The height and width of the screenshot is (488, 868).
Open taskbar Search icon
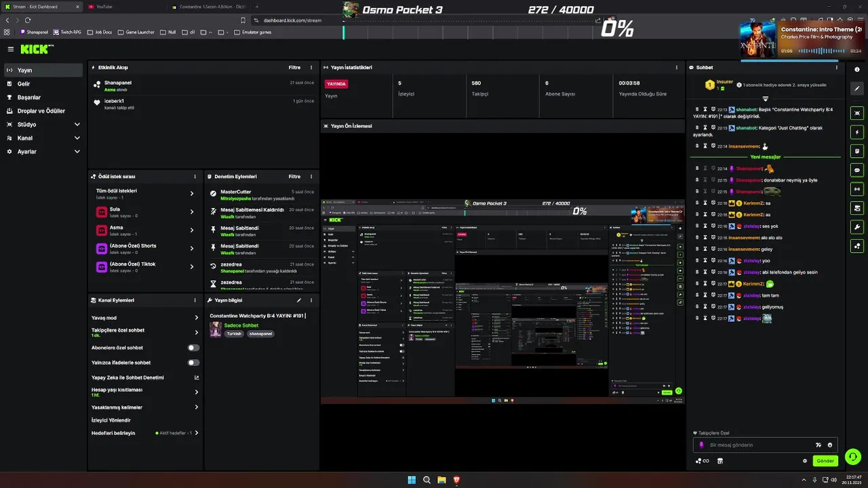pos(427,480)
